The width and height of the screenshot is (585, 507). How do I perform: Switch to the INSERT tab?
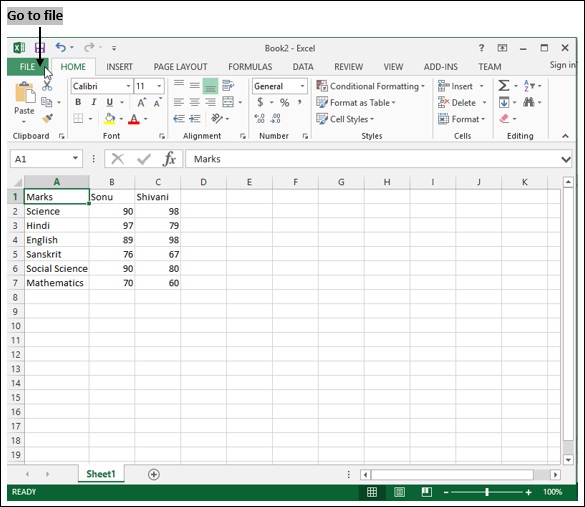(119, 67)
